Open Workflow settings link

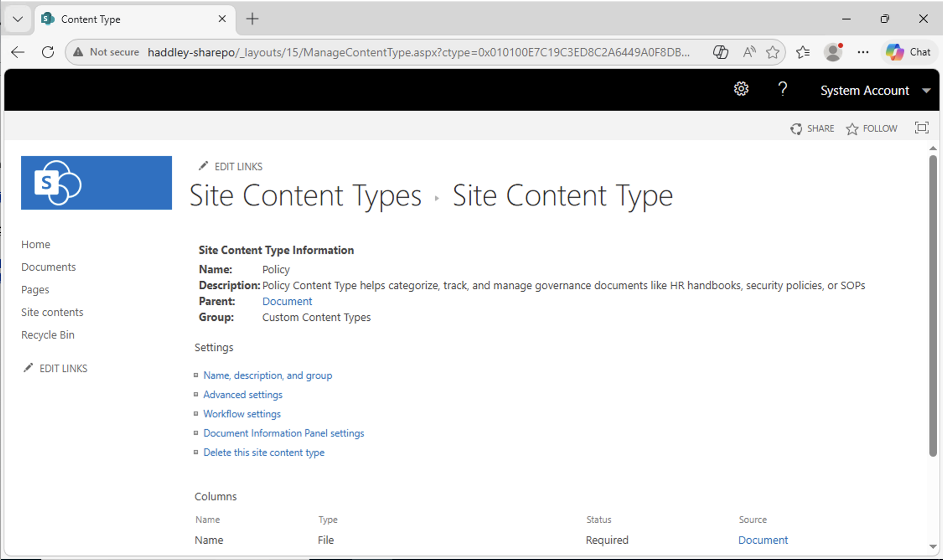point(242,414)
